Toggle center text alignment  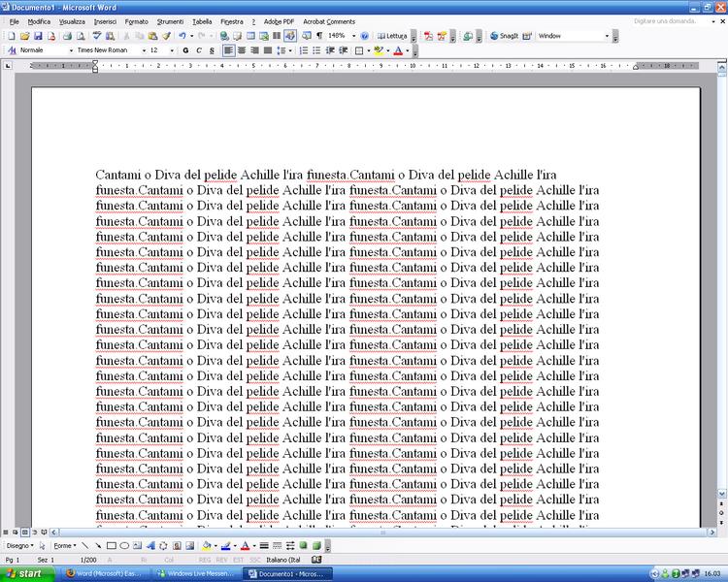pos(242,50)
